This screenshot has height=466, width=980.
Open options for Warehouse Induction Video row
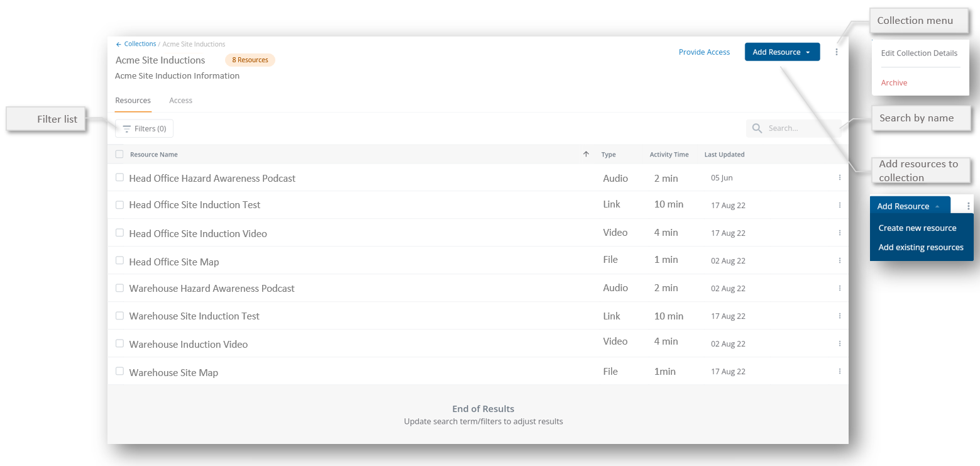(x=839, y=343)
